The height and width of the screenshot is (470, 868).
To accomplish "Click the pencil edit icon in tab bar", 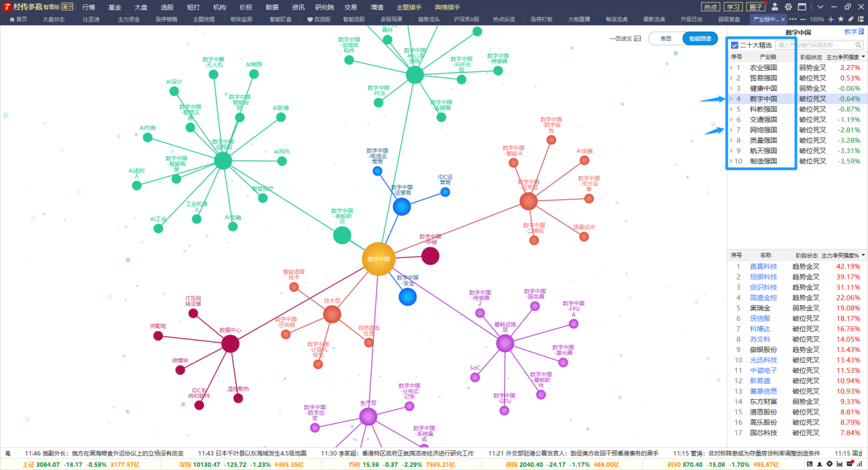I will click(x=851, y=20).
